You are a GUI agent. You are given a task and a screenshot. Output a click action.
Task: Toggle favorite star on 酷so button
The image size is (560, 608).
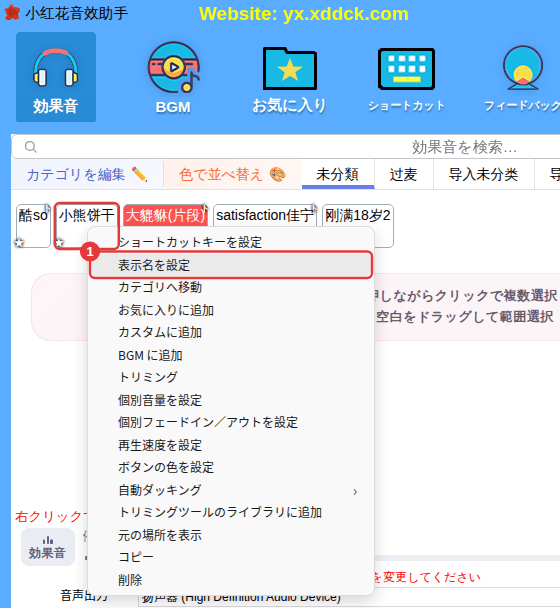[19, 243]
